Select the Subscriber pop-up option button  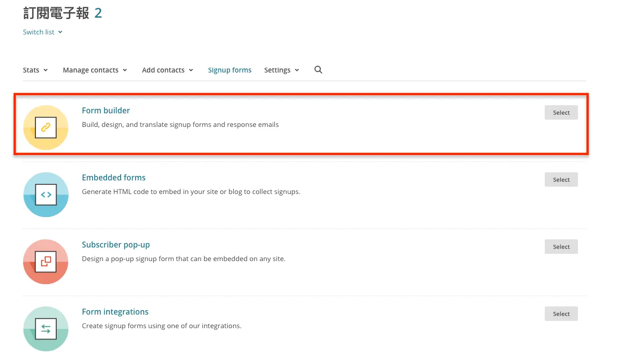point(561,247)
